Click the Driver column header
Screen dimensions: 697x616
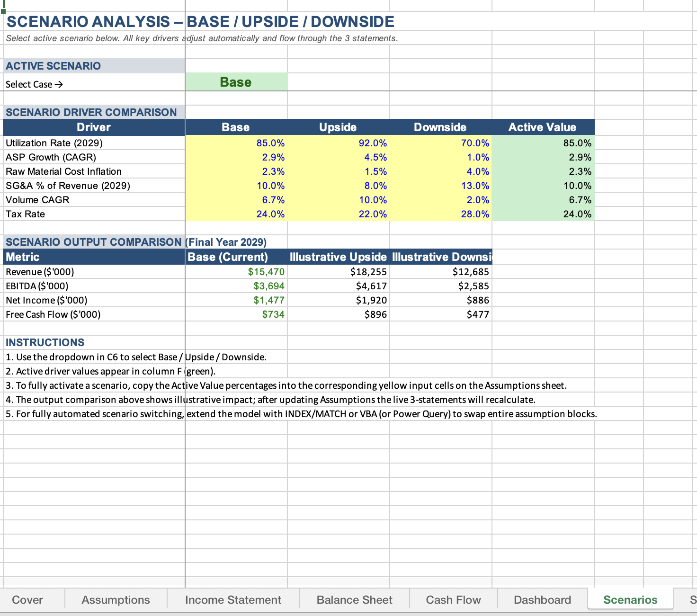coord(94,127)
